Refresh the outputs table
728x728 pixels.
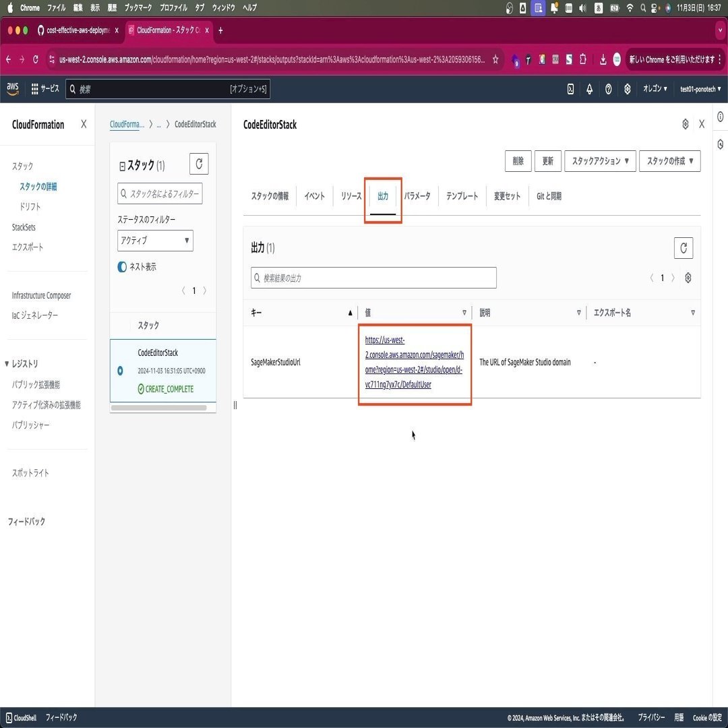tap(683, 248)
